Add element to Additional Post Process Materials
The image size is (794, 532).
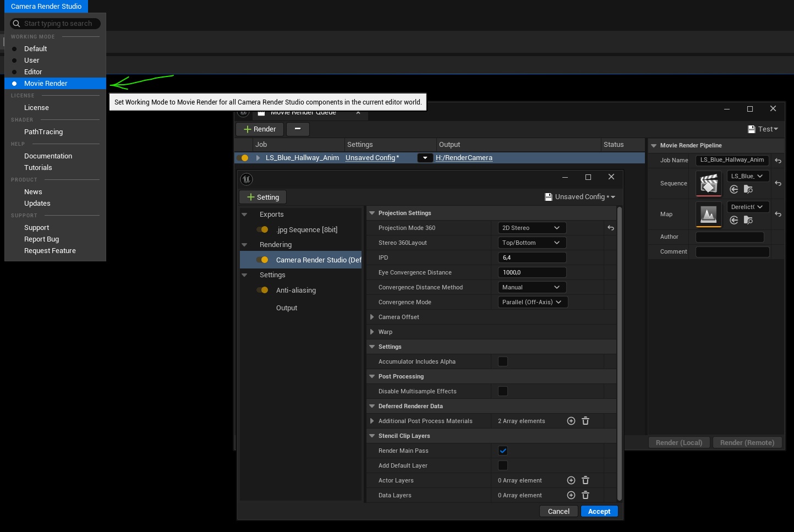(571, 421)
